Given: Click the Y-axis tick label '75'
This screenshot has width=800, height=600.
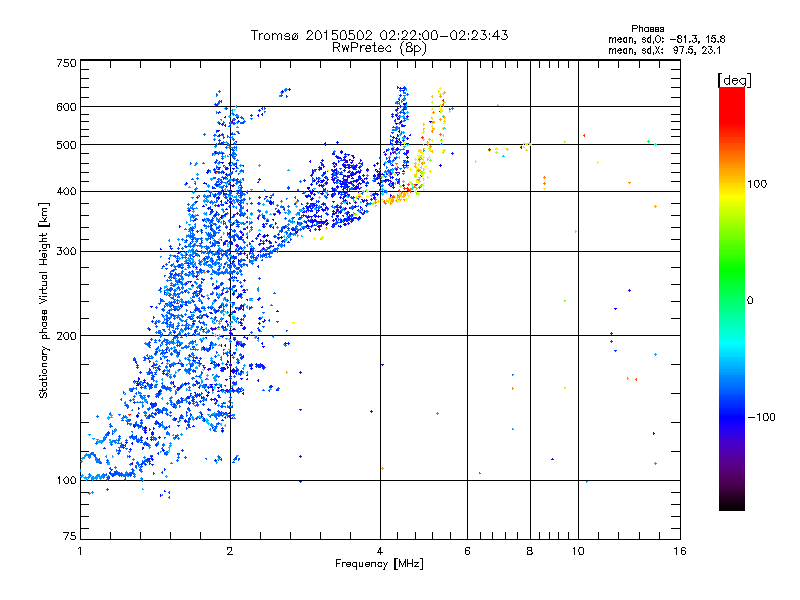Looking at the screenshot, I should [70, 536].
